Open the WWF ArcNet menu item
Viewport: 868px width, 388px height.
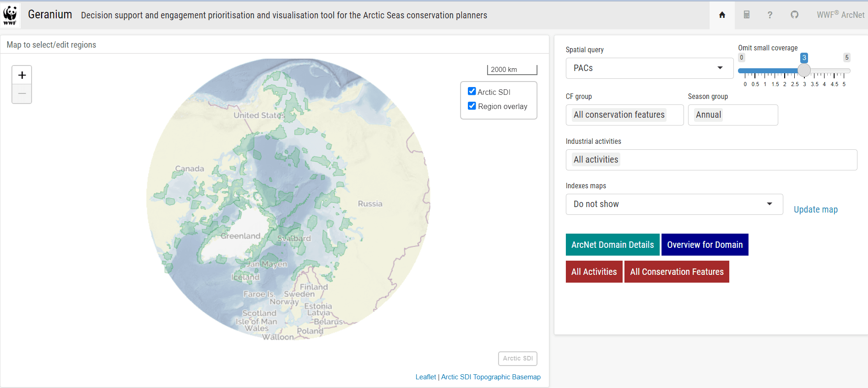tap(840, 15)
